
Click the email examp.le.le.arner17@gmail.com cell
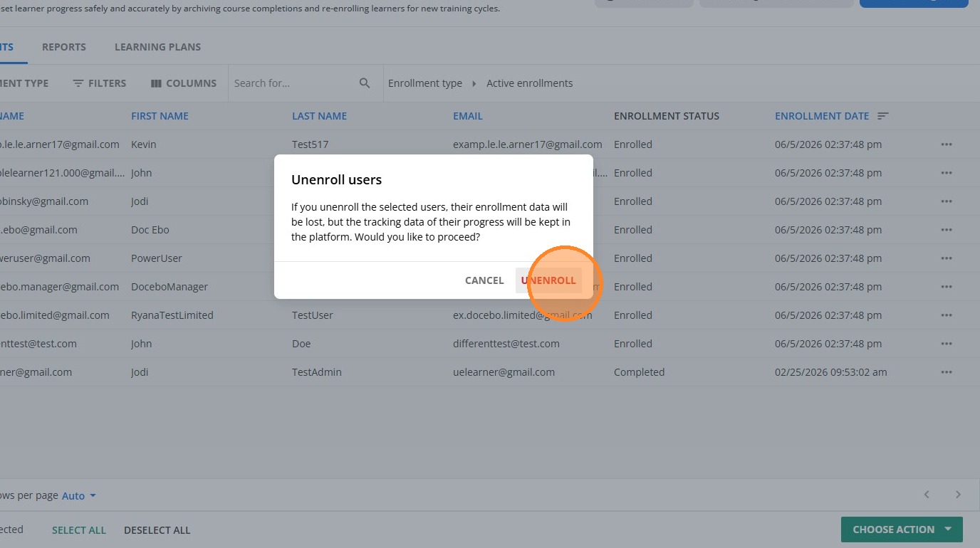528,144
